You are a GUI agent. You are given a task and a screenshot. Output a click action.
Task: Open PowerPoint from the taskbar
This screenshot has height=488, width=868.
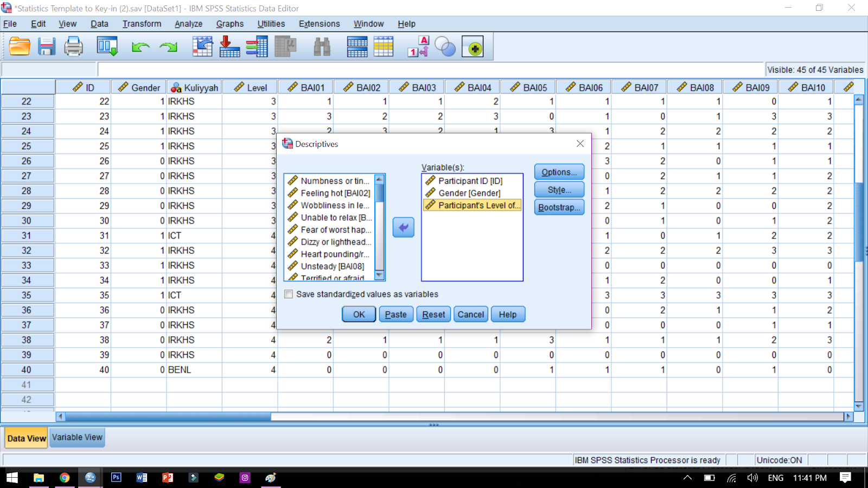[168, 478]
